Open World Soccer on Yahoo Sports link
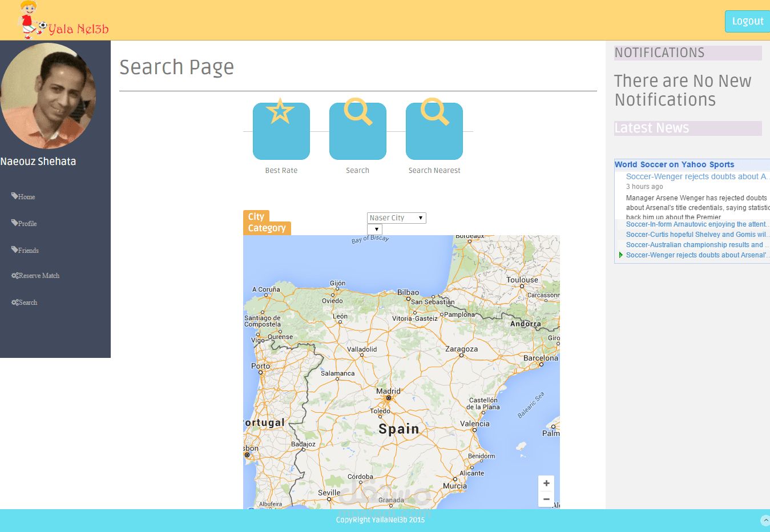Screen dimensions: 770x532 pos(674,164)
